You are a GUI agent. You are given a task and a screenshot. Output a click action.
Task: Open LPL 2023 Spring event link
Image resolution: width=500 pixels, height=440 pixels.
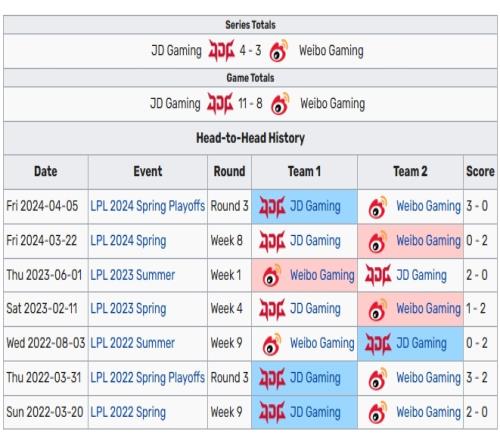pyautogui.click(x=128, y=309)
